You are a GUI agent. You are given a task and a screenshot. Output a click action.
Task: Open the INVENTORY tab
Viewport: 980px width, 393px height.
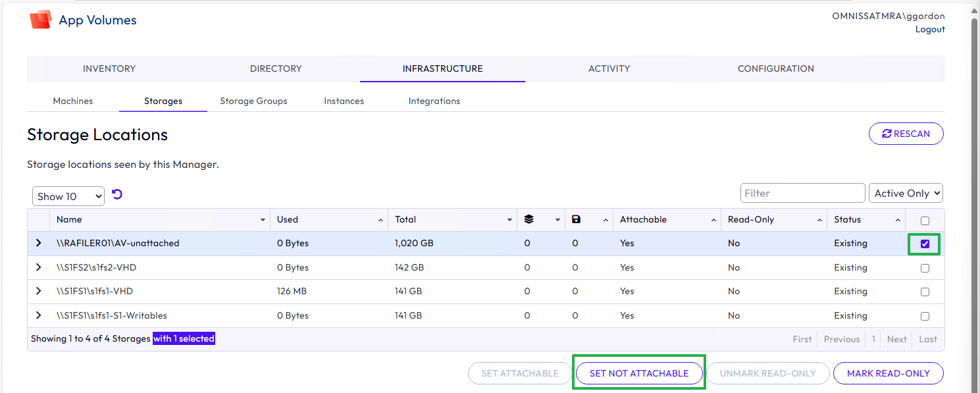click(x=109, y=68)
